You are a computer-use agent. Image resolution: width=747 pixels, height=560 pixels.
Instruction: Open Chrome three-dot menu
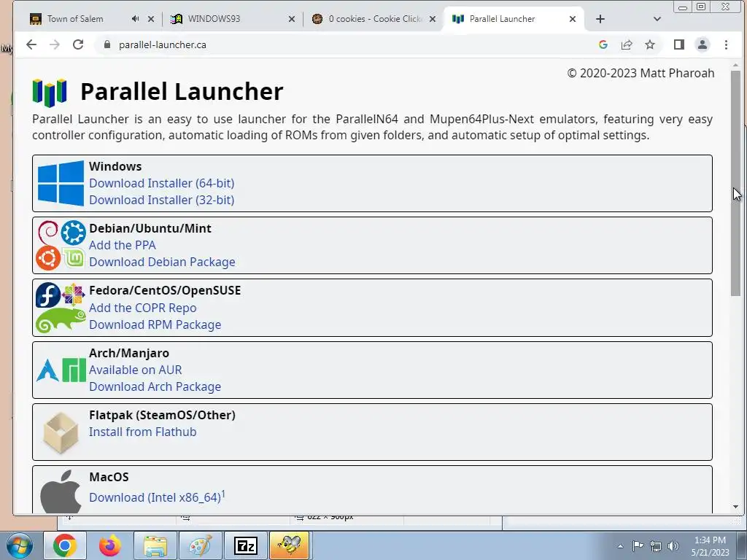coord(726,44)
